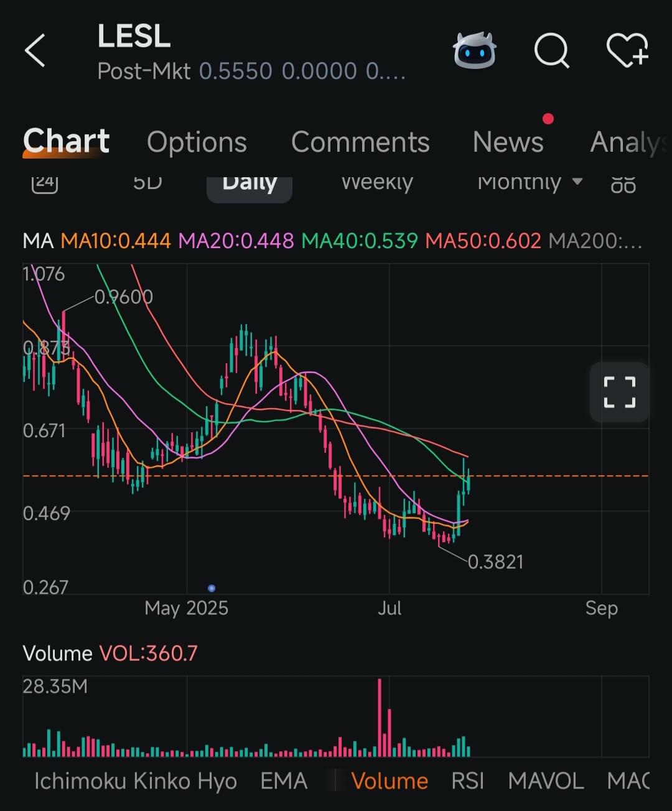Open the search magnifier icon
This screenshot has height=811, width=672.
click(x=552, y=50)
